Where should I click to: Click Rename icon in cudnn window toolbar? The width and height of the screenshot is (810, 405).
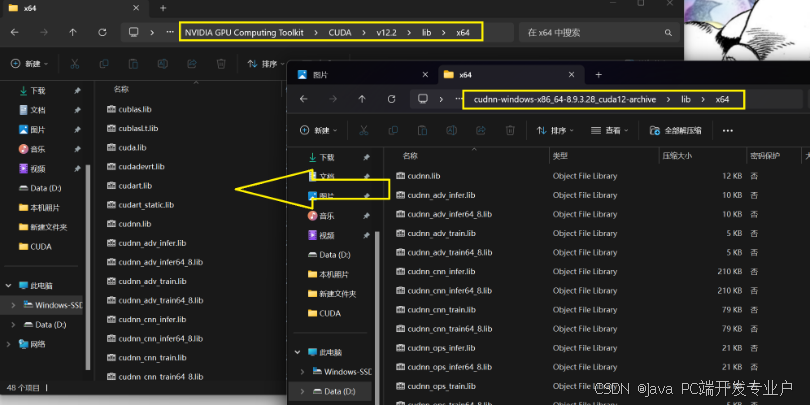pos(452,131)
